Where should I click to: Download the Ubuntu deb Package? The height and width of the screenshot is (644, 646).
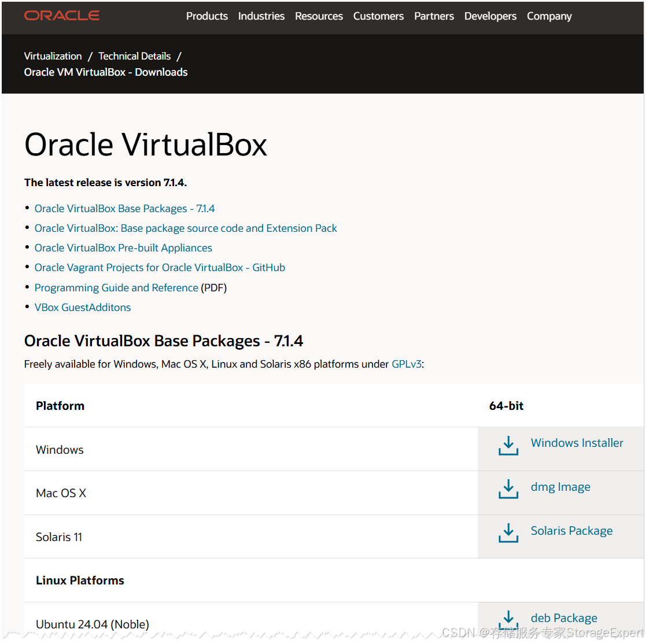pyautogui.click(x=564, y=618)
